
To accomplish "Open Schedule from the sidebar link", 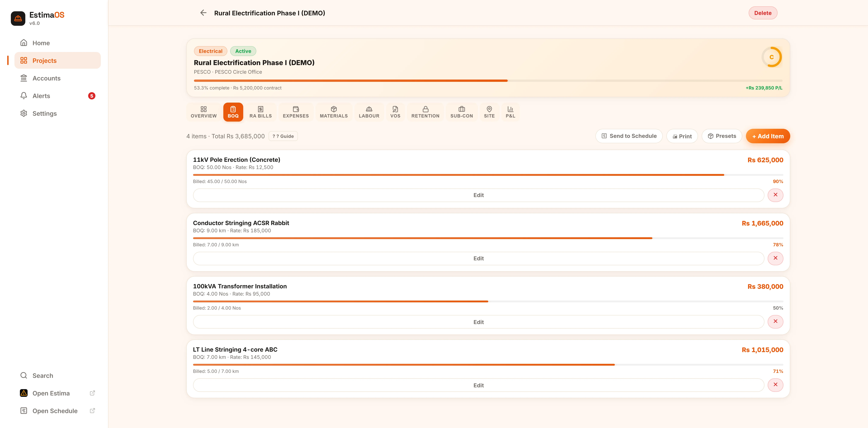I will (x=58, y=411).
